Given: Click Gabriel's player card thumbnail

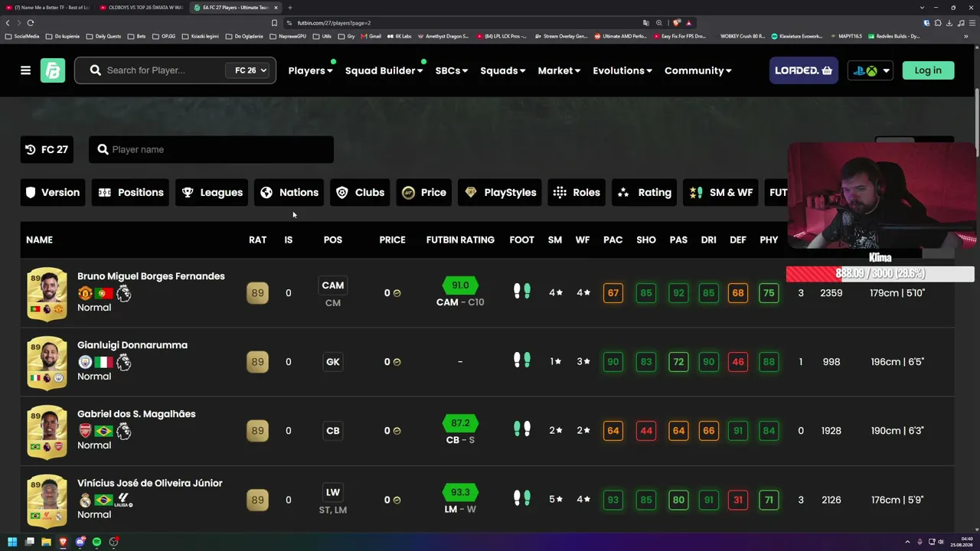Looking at the screenshot, I should [47, 432].
